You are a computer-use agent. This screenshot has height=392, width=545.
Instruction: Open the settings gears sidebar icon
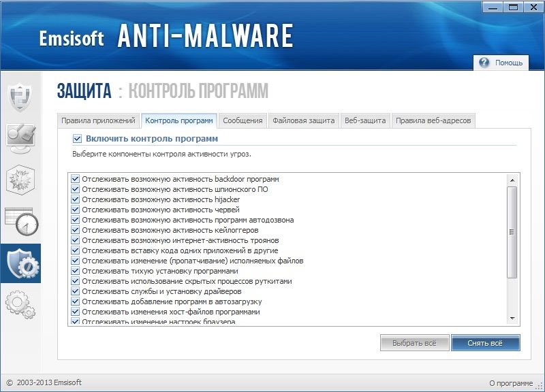point(20,305)
